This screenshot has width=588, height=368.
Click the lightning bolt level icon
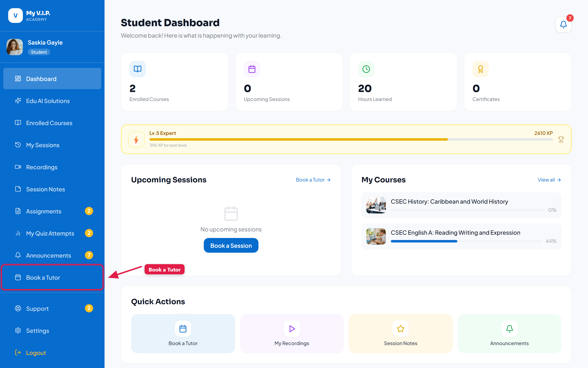point(136,139)
